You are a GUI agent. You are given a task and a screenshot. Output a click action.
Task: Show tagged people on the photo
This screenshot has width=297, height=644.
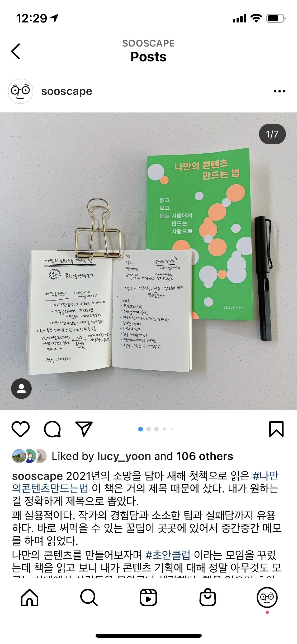pyautogui.click(x=21, y=389)
